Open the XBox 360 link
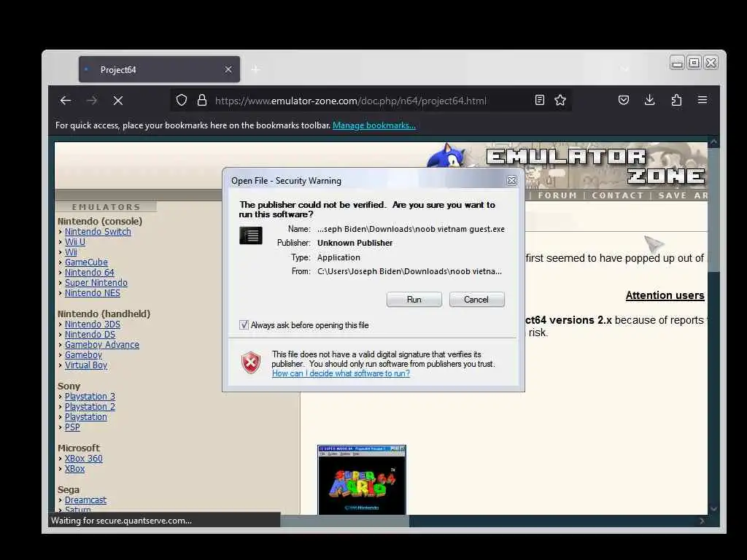Image resolution: width=747 pixels, height=560 pixels. [x=84, y=459]
